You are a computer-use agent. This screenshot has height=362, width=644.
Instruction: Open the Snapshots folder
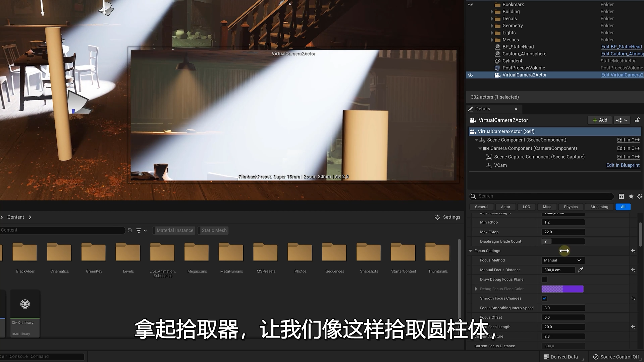[369, 257]
